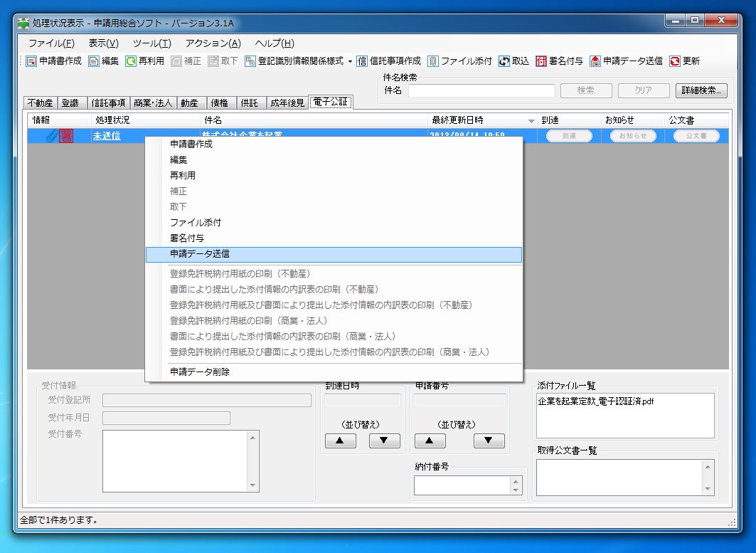Click the 未送信 status link
Viewport: 756px width, 553px height.
pyautogui.click(x=107, y=136)
